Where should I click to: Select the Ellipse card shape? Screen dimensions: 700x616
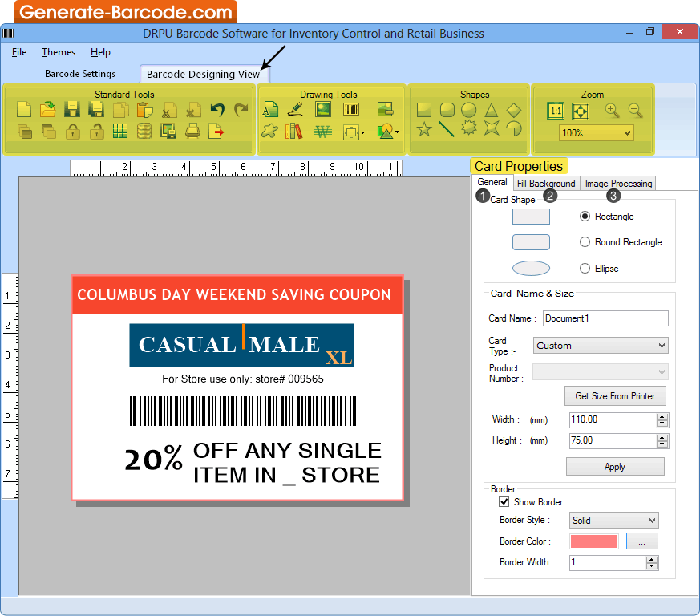(x=585, y=269)
